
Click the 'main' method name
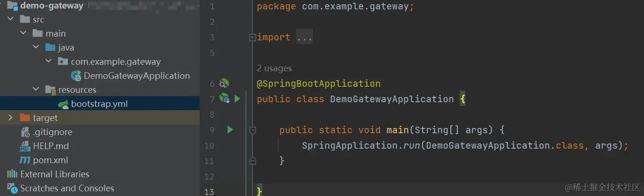tap(398, 130)
